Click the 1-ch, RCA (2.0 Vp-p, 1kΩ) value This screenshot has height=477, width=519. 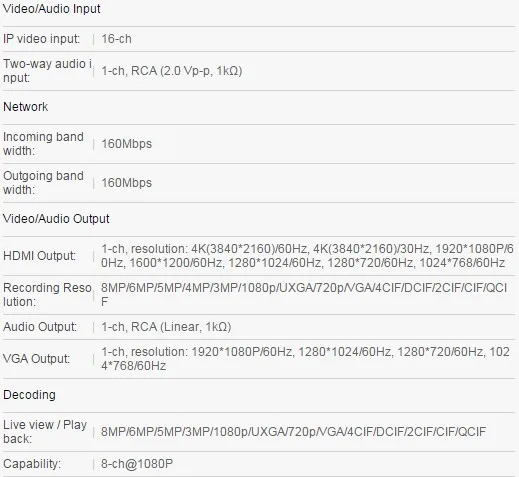click(172, 71)
